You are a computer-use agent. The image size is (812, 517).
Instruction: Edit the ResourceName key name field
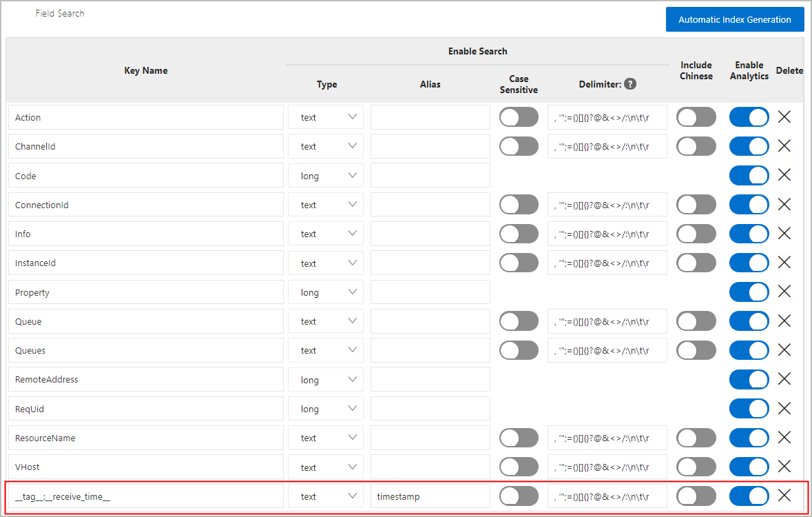click(x=146, y=438)
